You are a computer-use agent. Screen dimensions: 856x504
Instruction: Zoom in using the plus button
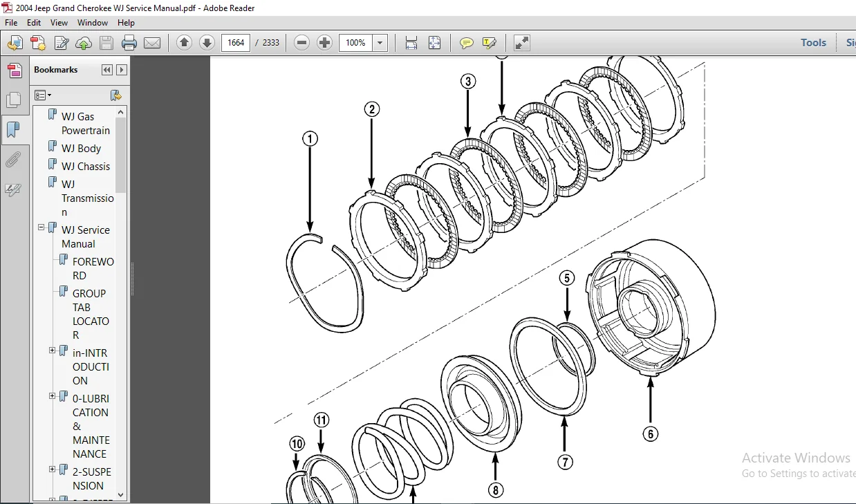pos(324,42)
